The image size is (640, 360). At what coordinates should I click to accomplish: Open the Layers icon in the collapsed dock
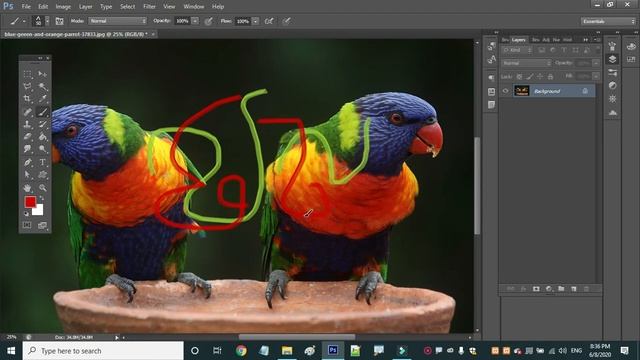pyautogui.click(x=612, y=59)
